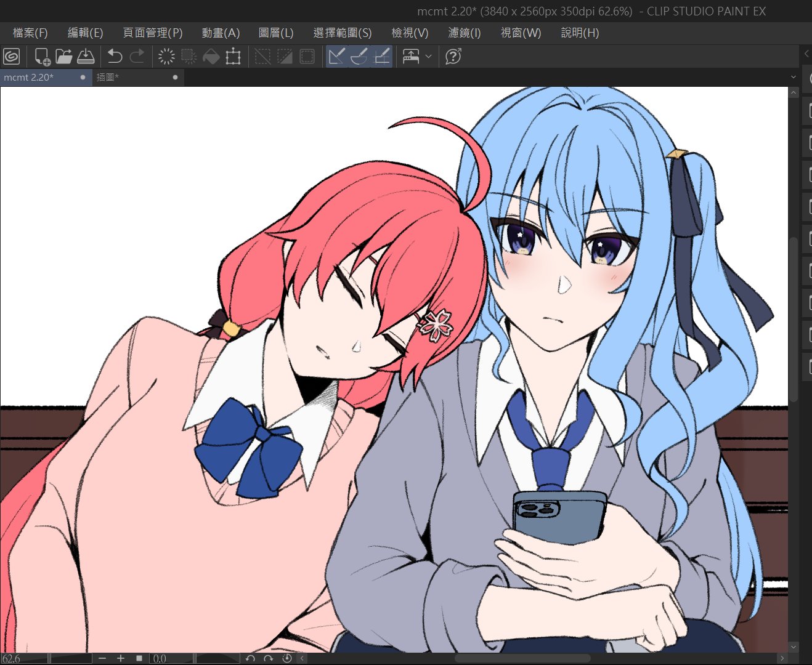Screen dimensions: 812x665
Task: Open the 濾鏡(I) filter menu
Action: tap(464, 33)
